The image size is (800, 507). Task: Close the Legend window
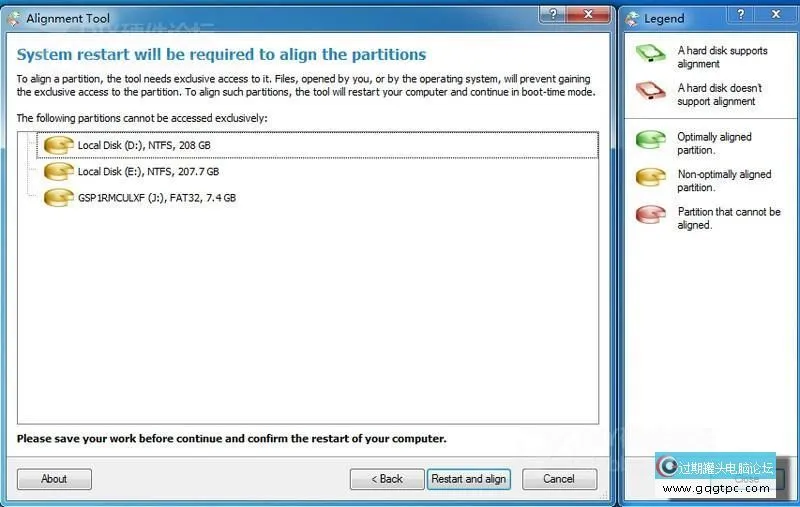tap(777, 14)
